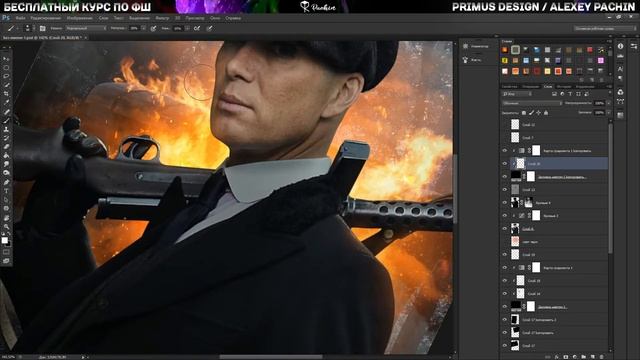This screenshot has width=640, height=360.
Task: Open the brush opacity slider arrow
Action: tap(143, 28)
